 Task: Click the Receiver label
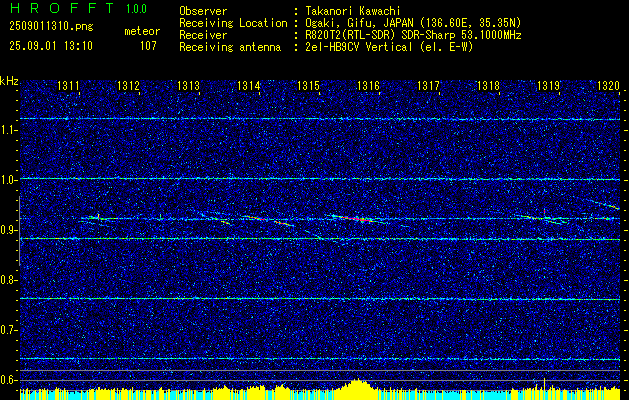pyautogui.click(x=203, y=35)
